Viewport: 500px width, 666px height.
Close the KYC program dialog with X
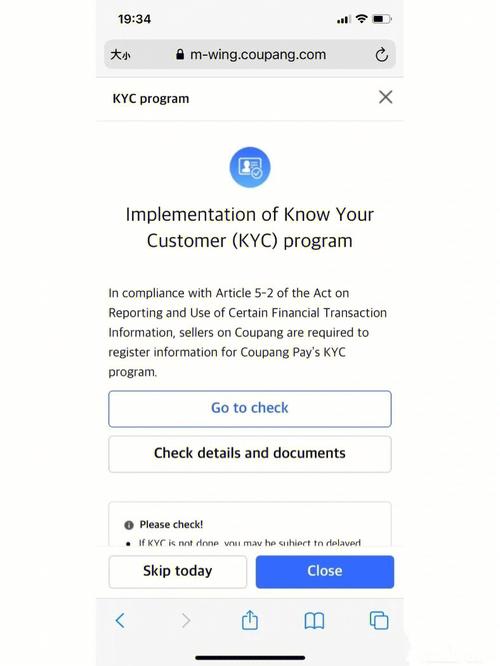pos(385,97)
